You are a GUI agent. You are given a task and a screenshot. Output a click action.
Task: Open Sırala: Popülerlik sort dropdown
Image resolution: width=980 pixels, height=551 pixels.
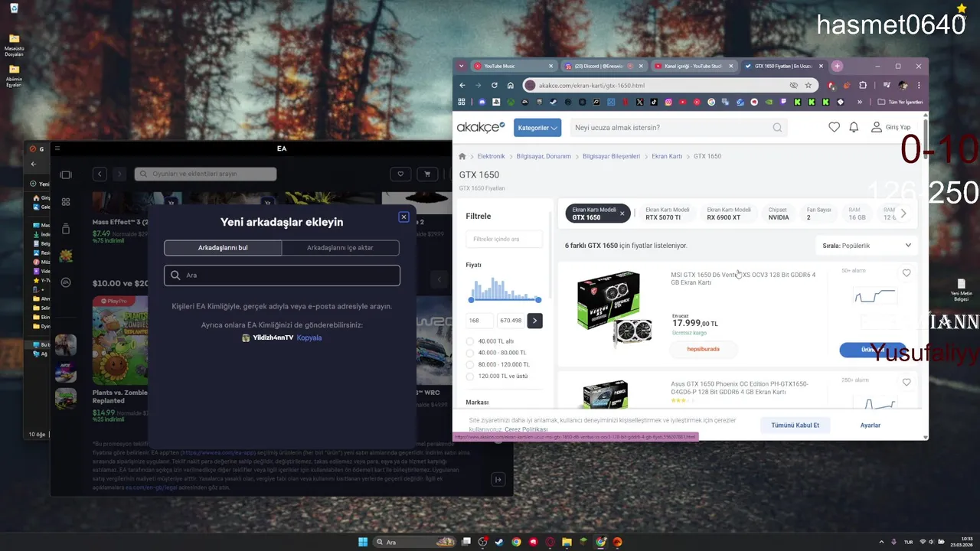867,246
